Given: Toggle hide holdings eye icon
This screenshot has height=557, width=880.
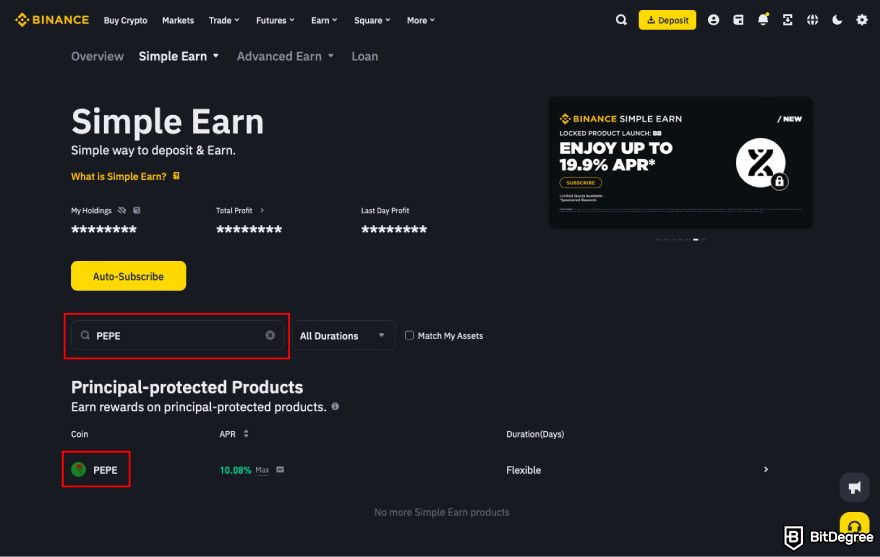Looking at the screenshot, I should (x=122, y=211).
